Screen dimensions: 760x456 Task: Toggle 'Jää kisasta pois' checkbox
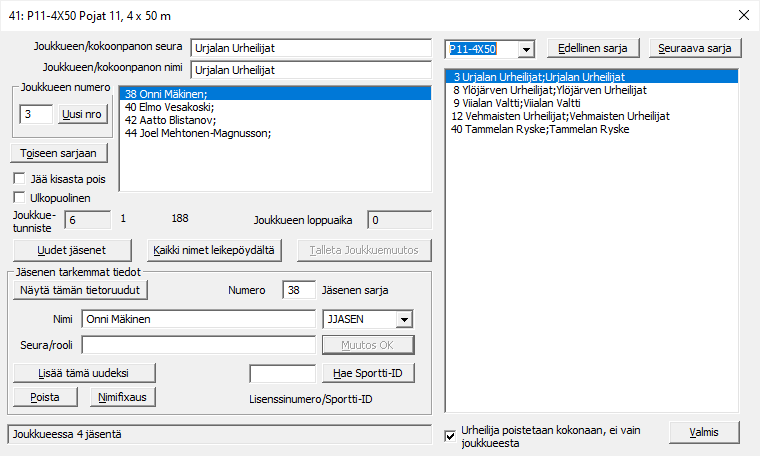[21, 178]
